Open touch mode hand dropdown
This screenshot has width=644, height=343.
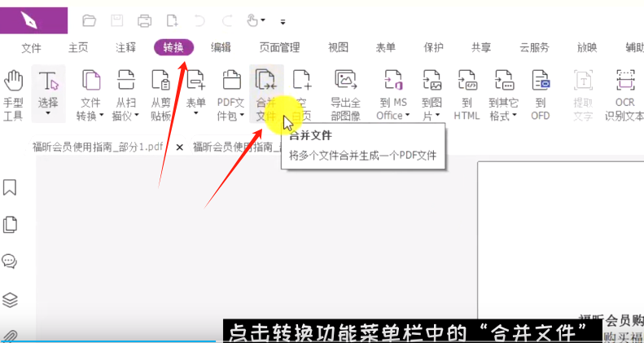pyautogui.click(x=256, y=20)
